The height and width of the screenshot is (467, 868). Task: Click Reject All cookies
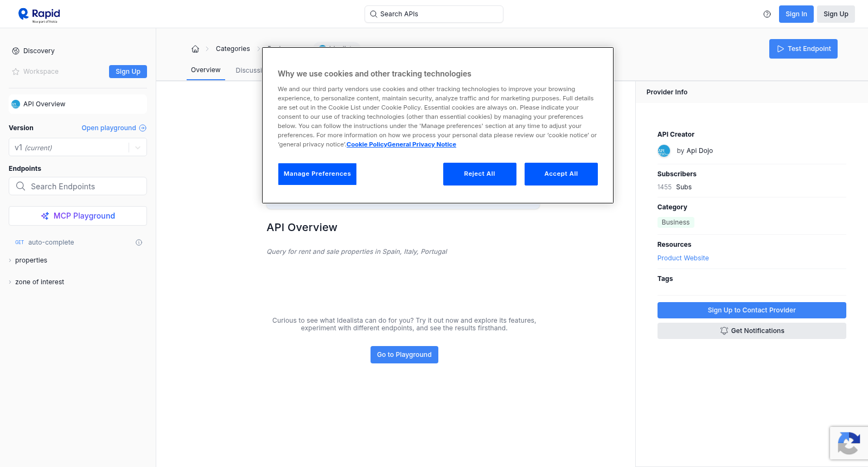coord(480,174)
